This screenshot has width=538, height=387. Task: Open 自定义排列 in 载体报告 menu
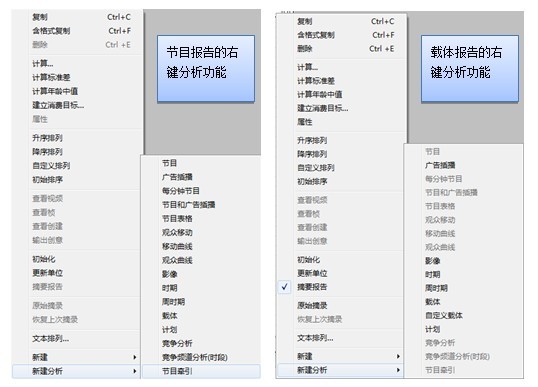point(316,168)
